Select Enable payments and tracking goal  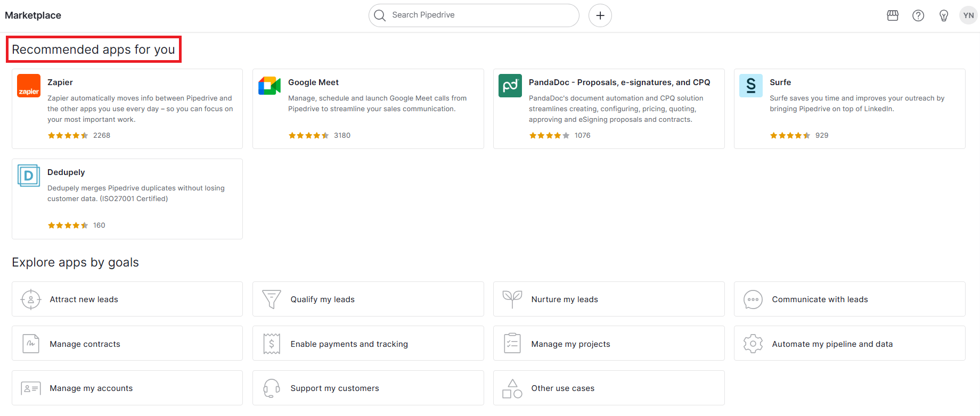368,343
